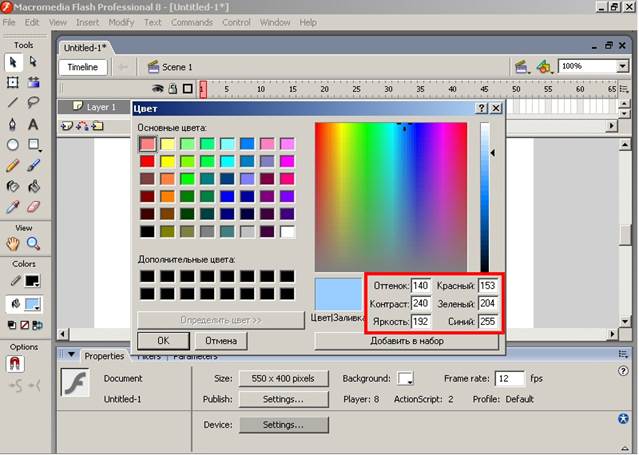Open the stroke color swatch picker

click(x=32, y=281)
